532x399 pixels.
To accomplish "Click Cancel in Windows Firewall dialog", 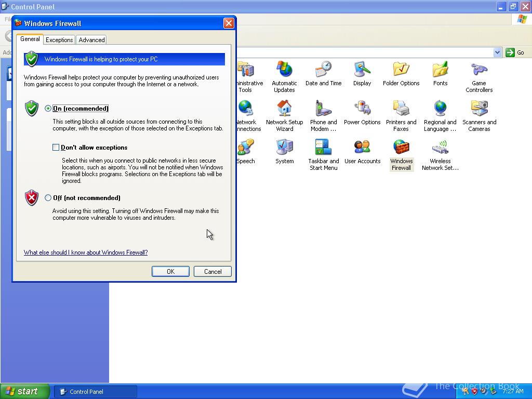I will [212, 271].
